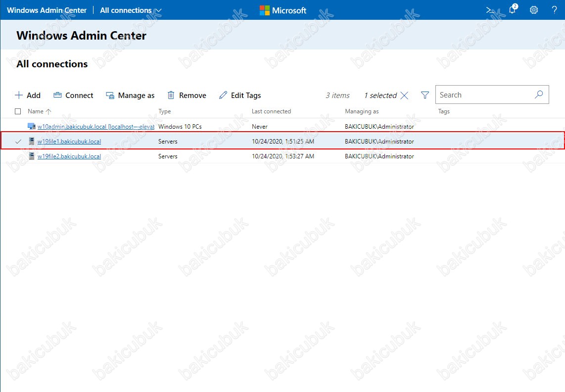
Task: Toggle the select-all checkbox in header
Action: [18, 111]
